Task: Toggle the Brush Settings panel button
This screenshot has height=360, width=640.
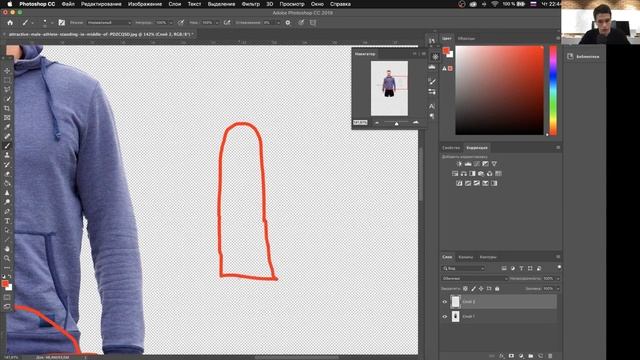Action: [x=62, y=22]
